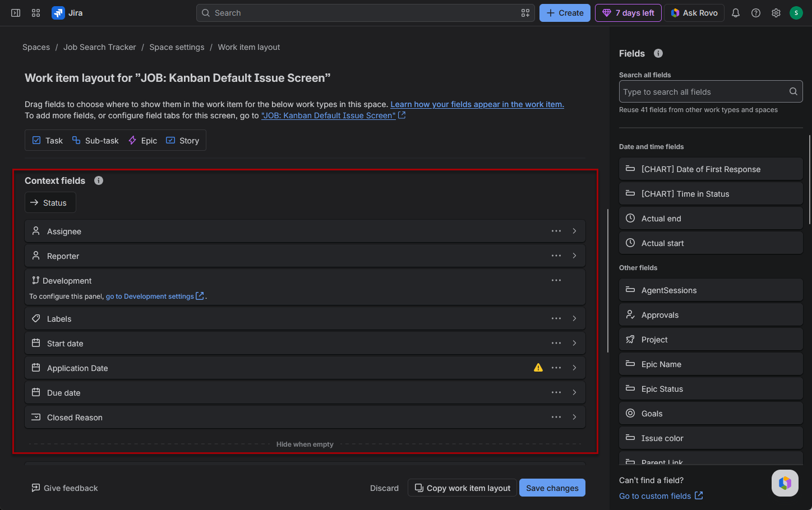This screenshot has height=510, width=812.
Task: Expand the Closed Reason field row
Action: point(575,417)
